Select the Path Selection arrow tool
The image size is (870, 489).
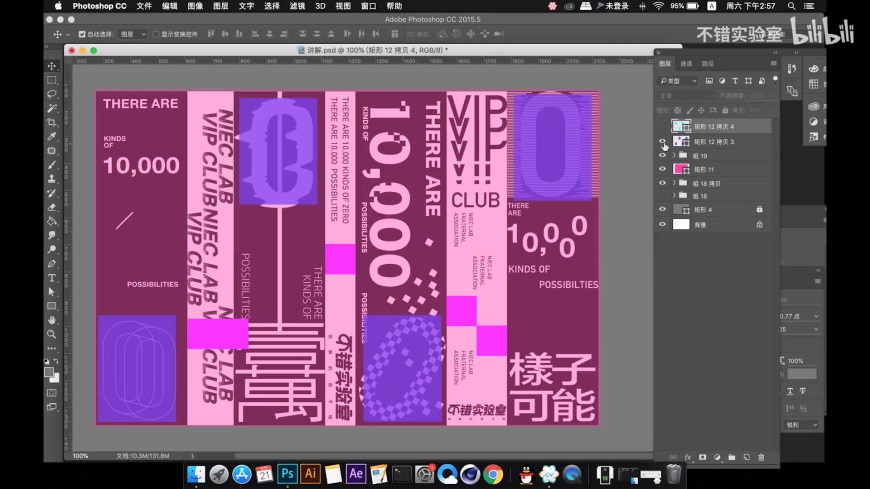(x=52, y=291)
